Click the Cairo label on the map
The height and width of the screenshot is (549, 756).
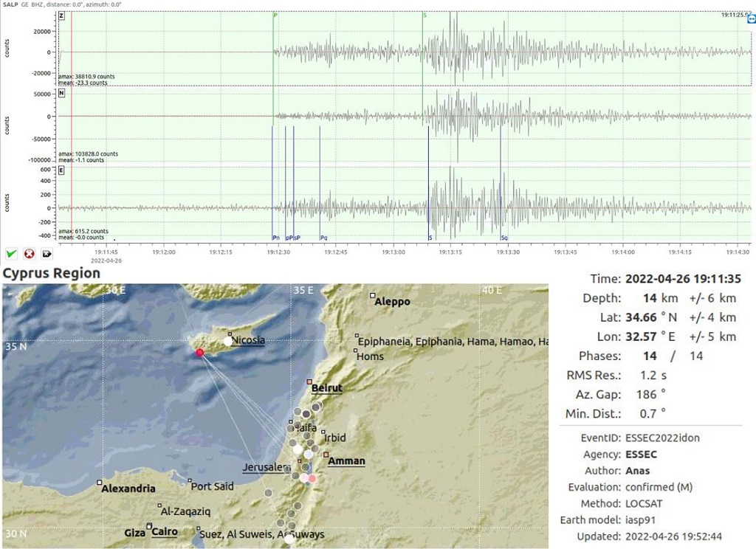[x=164, y=531]
